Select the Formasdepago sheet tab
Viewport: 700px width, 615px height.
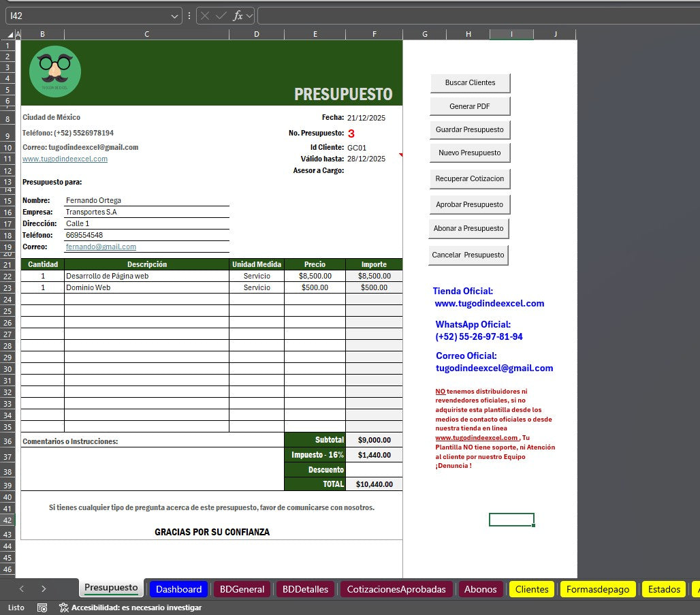coord(597,588)
